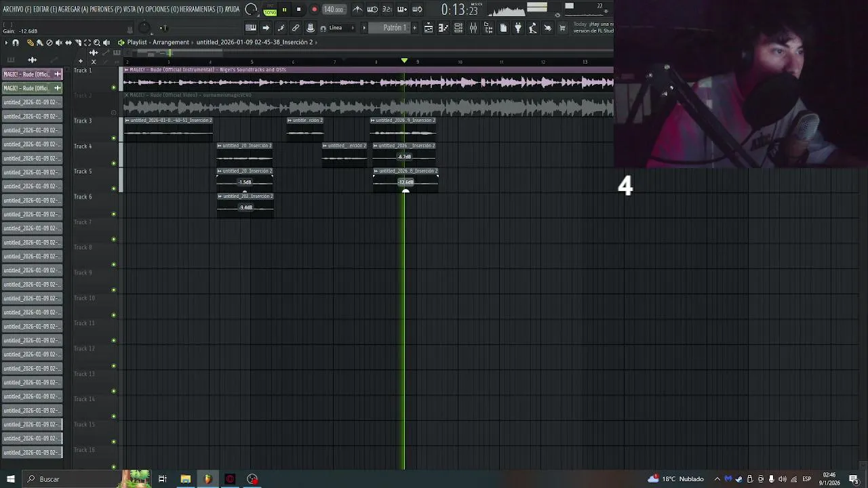This screenshot has height=488, width=868.
Task: Select the Slip tool
Action: pos(68,43)
